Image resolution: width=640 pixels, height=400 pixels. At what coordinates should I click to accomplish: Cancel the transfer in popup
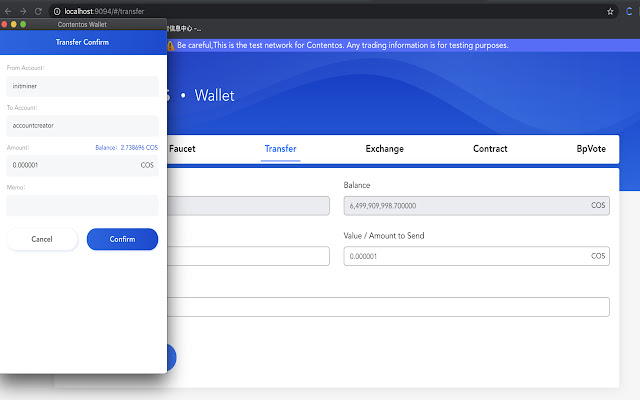tap(42, 239)
